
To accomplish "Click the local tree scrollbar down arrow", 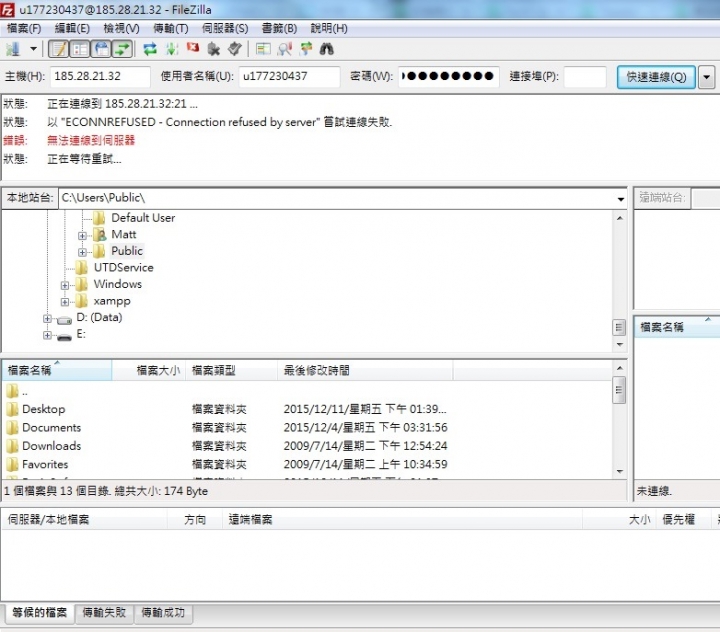I will point(619,344).
